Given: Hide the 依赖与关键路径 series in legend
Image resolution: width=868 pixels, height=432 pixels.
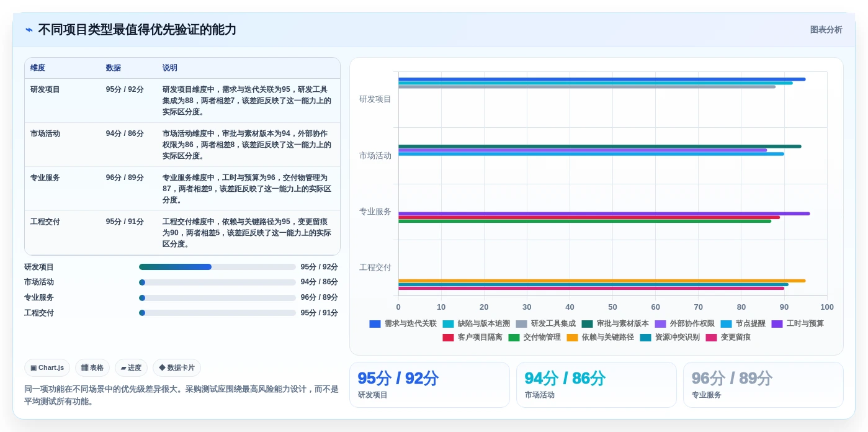Looking at the screenshot, I should coord(600,337).
